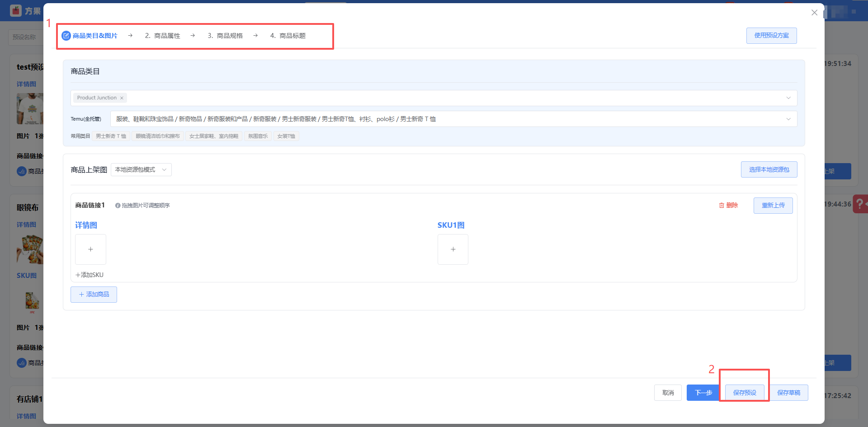The image size is (868, 427).
Task: Open the test预设 product thumbnail in background
Action: pyautogui.click(x=30, y=109)
